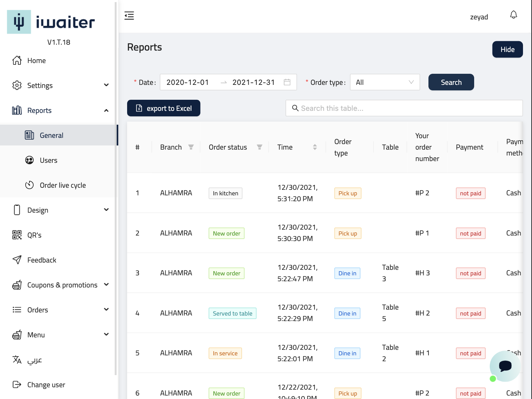Select Users report in sidebar

(48, 160)
